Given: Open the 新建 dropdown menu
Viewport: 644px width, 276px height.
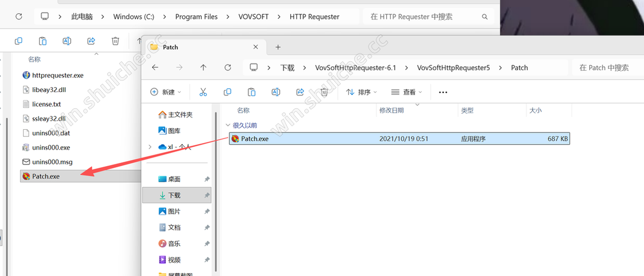Looking at the screenshot, I should click(x=165, y=92).
